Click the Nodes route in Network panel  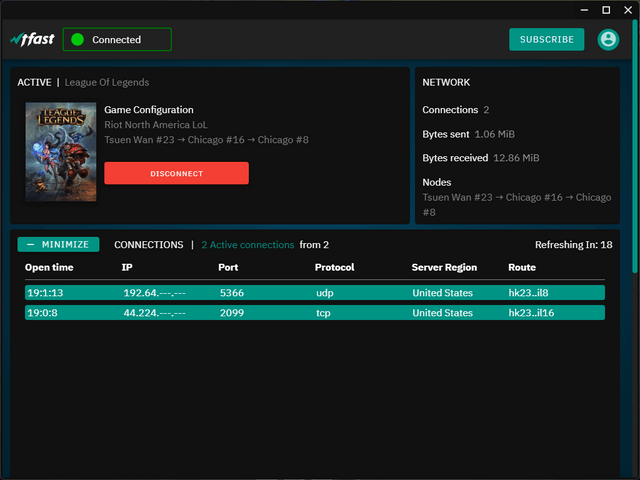517,204
